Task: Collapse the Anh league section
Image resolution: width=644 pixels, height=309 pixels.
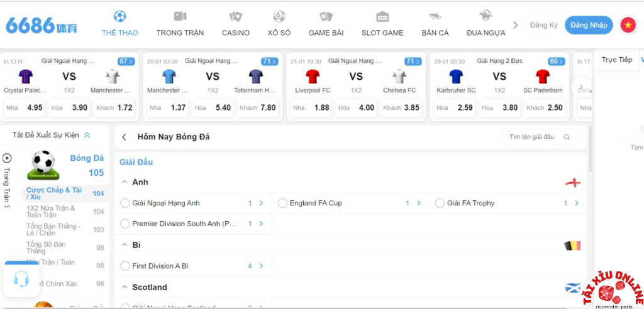Action: click(x=125, y=182)
